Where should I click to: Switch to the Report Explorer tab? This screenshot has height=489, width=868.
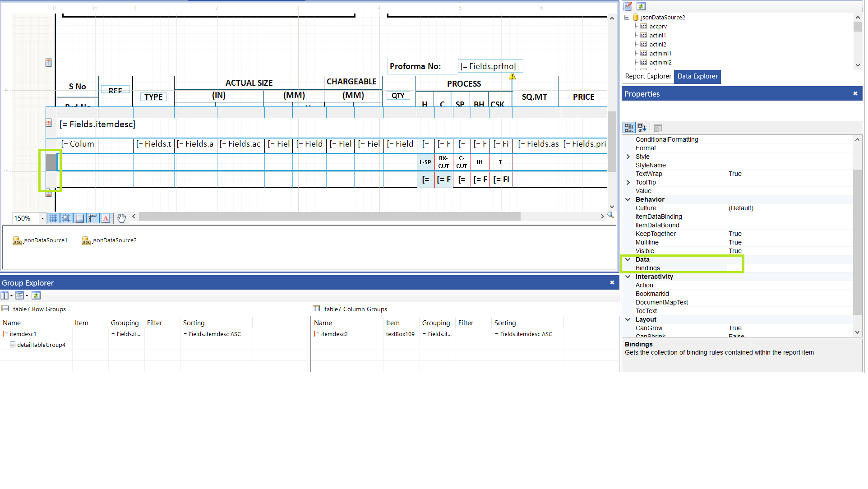648,76
